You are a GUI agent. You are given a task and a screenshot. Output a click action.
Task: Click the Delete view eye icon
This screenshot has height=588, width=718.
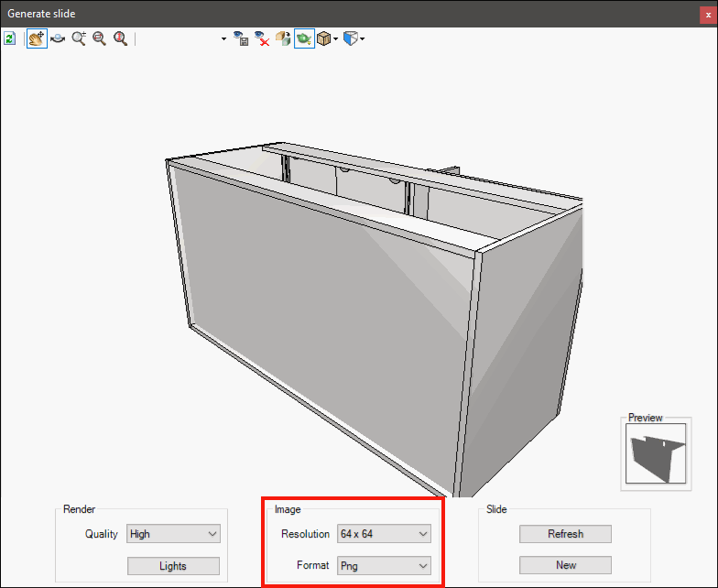click(x=262, y=38)
